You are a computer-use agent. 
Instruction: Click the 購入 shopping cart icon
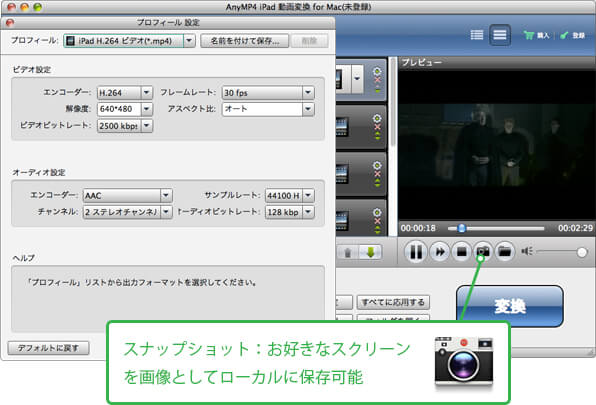(529, 35)
